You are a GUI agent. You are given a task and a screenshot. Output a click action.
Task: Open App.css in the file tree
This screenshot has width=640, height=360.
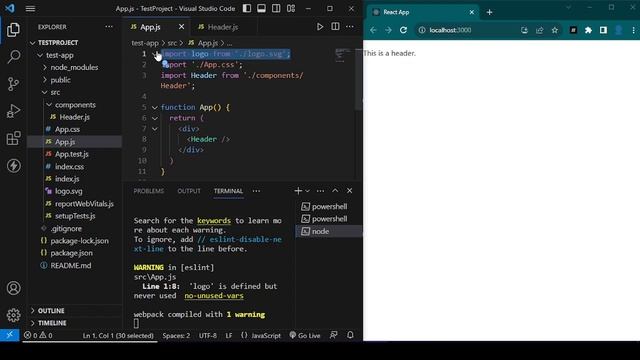click(75, 129)
